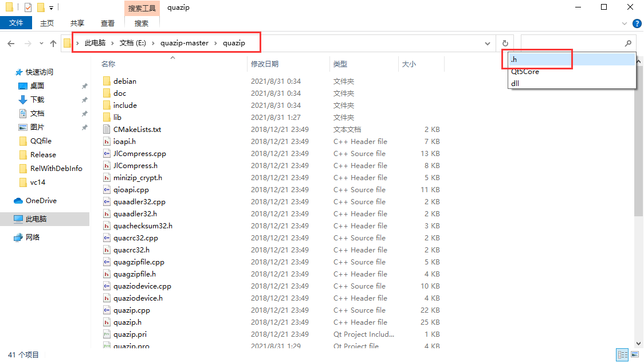
Task: Choose the Qt5Core search suggestion
Action: click(572, 72)
